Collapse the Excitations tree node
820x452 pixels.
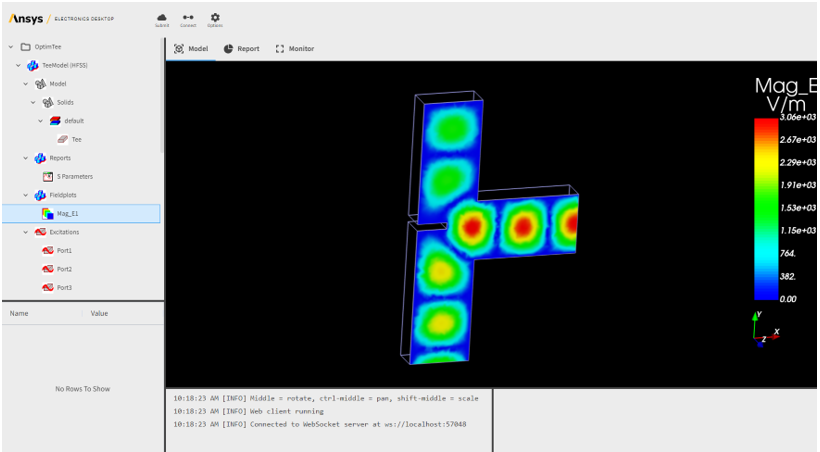click(26, 232)
